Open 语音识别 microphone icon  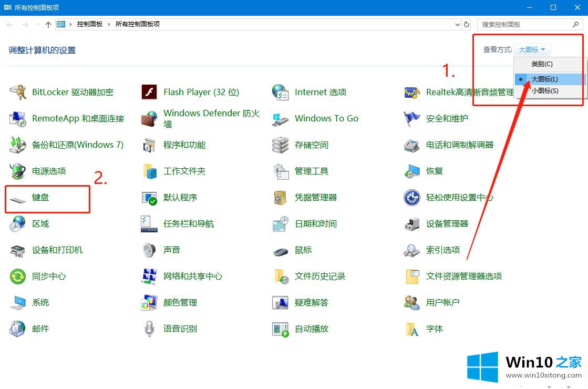pos(149,329)
